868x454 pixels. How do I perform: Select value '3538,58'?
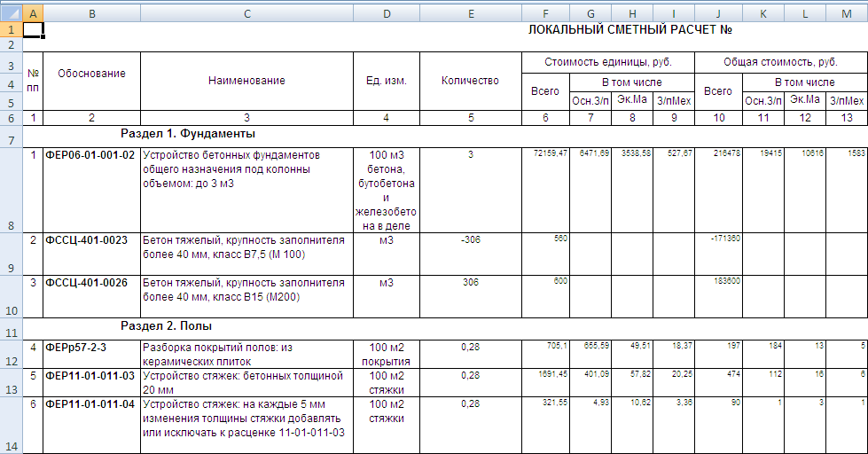pyautogui.click(x=632, y=190)
